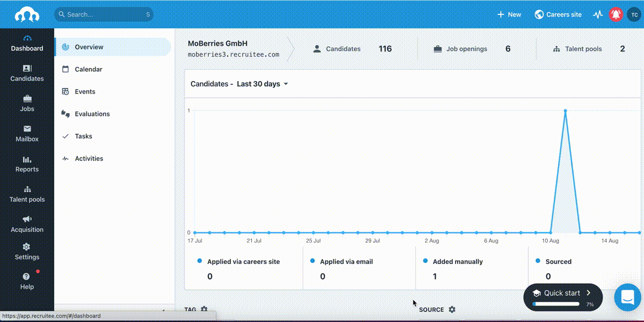The image size is (644, 322).
Task: Click the New button in header
Action: point(509,14)
